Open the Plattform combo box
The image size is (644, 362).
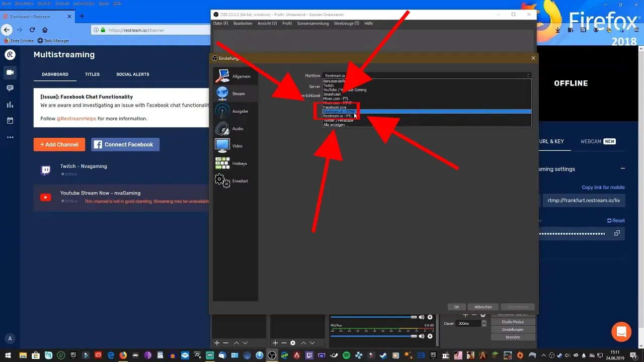click(427, 75)
